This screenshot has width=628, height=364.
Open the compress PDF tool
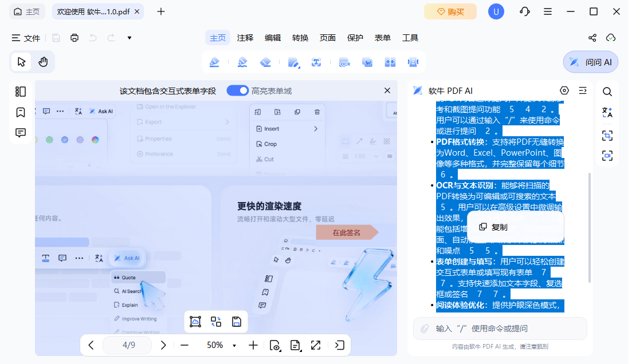[413, 62]
